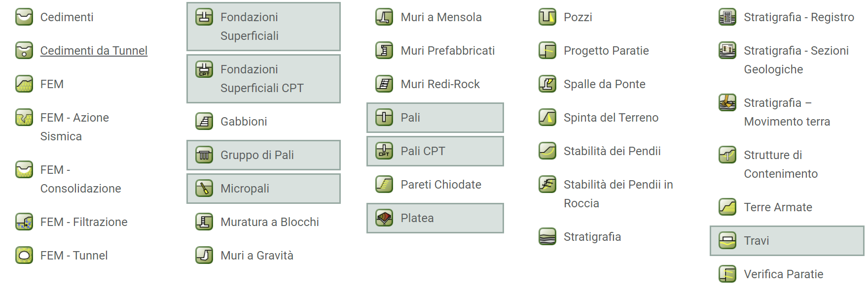Open the Muri a Mensola link
This screenshot has width=868, height=291.
click(x=441, y=17)
